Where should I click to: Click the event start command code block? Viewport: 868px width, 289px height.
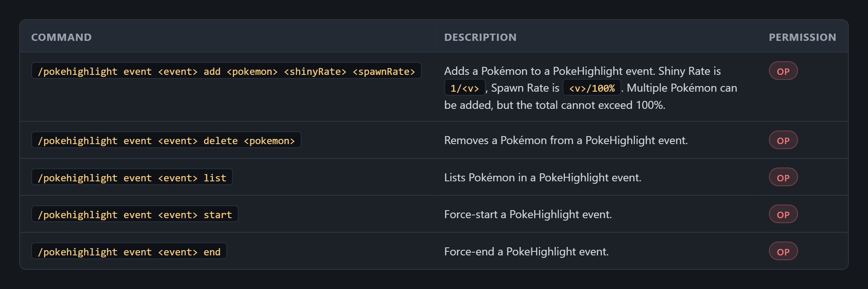[x=135, y=214]
